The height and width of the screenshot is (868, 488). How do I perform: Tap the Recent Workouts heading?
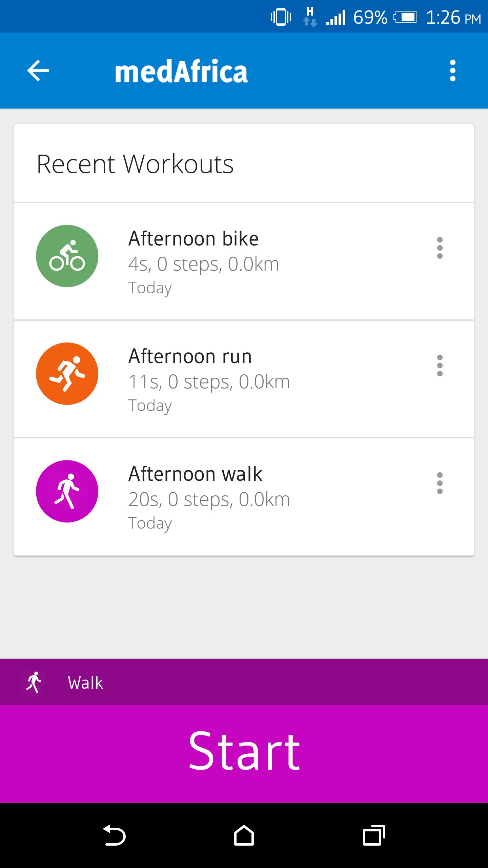click(x=135, y=164)
